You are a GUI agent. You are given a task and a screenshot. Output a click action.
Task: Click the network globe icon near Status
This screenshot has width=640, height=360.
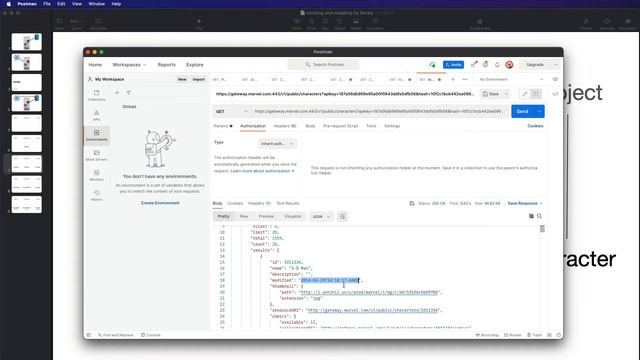412,203
